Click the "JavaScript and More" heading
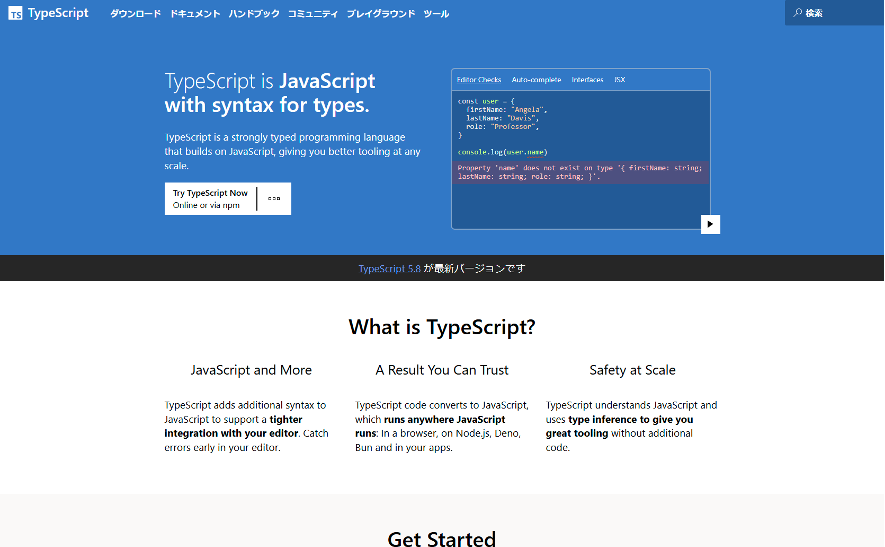This screenshot has height=547, width=885. tap(251, 370)
